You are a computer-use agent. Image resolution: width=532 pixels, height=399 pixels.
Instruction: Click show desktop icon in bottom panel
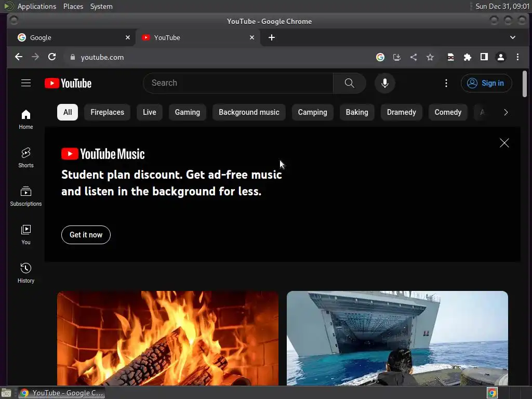click(x=6, y=393)
